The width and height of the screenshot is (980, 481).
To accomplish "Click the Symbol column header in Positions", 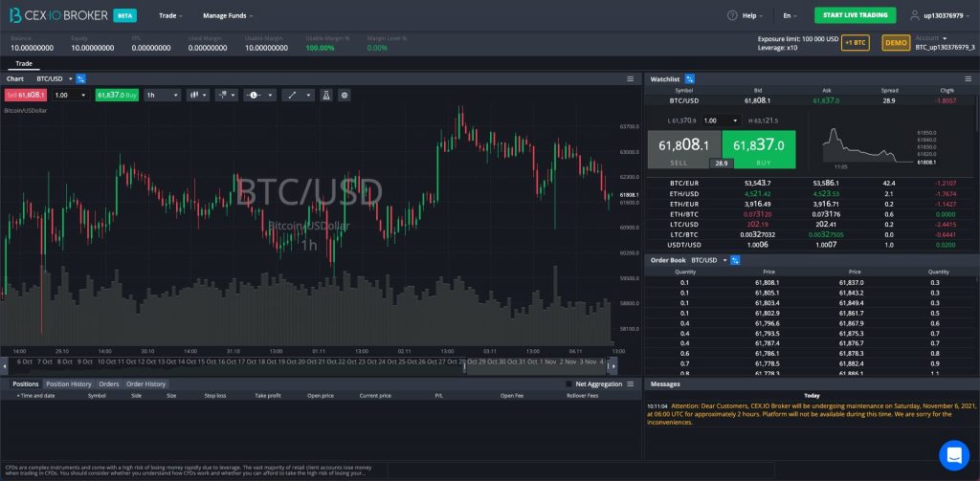I will click(97, 396).
